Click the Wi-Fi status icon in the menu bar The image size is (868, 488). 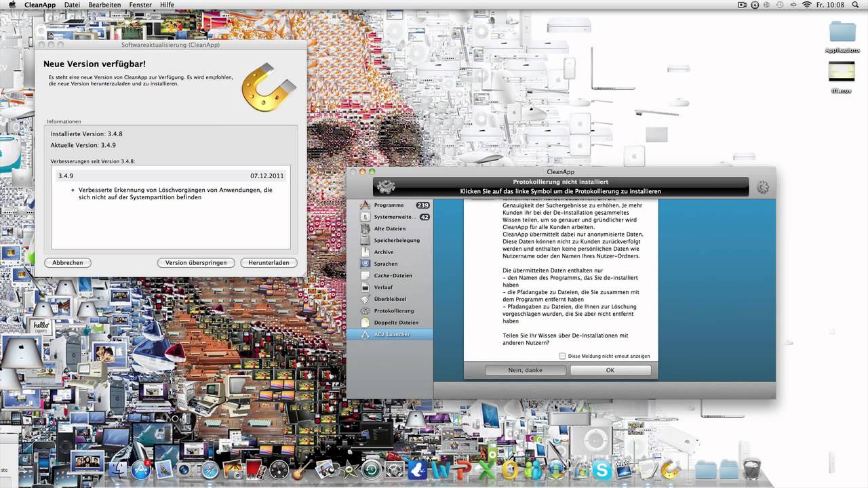click(x=807, y=5)
